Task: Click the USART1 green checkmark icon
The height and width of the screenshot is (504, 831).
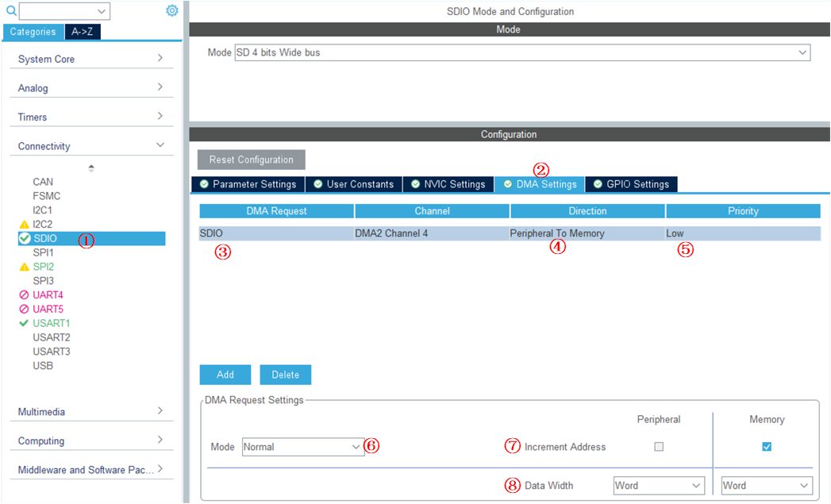Action: (24, 324)
